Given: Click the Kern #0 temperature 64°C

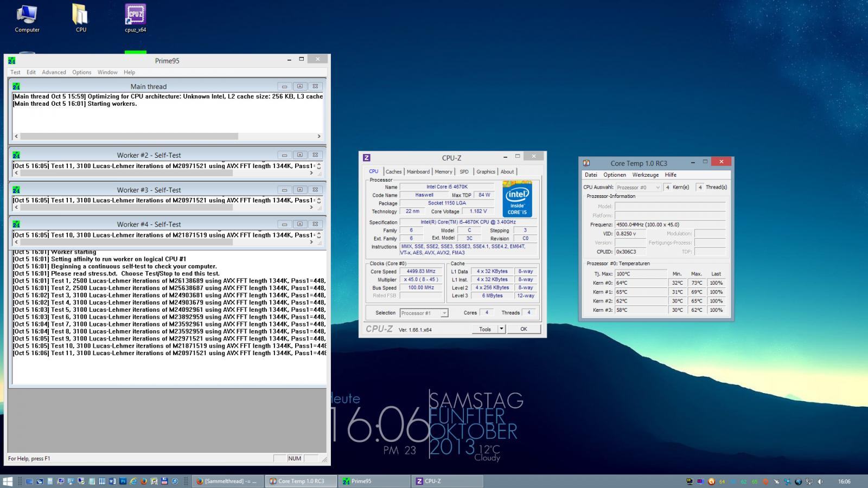Looking at the screenshot, I should [641, 283].
